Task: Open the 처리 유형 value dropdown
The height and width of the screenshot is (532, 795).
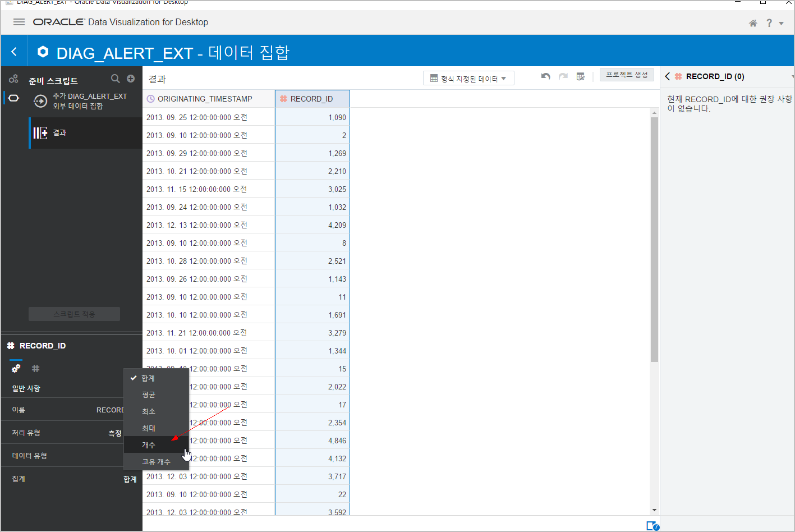Action: (x=115, y=433)
